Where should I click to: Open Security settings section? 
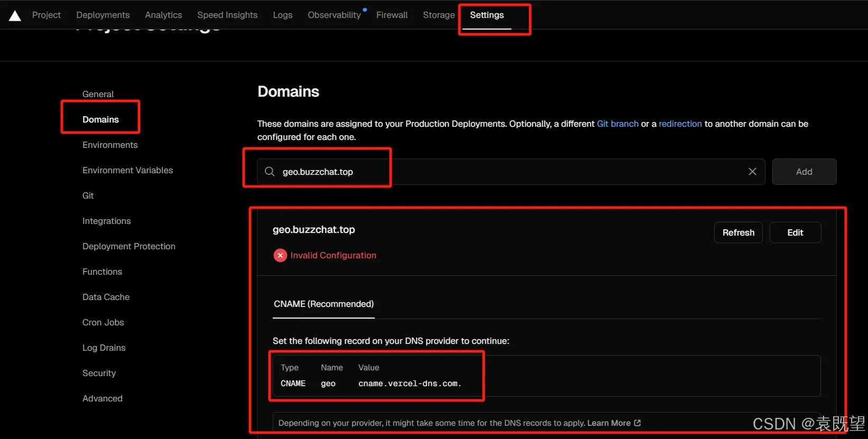[x=99, y=373]
